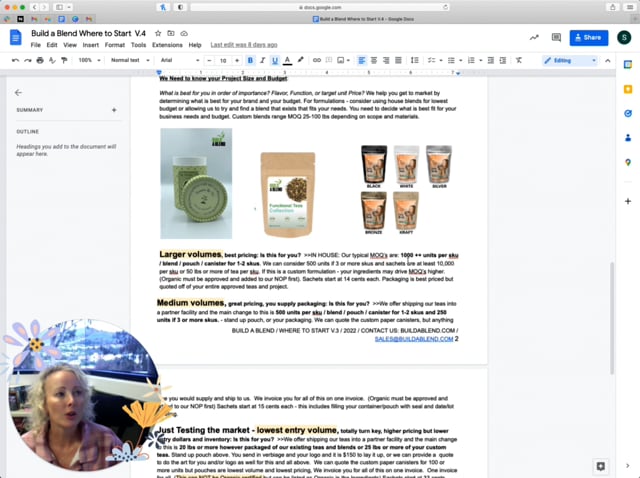Click the print icon
The height and width of the screenshot is (478, 640).
coord(40,60)
